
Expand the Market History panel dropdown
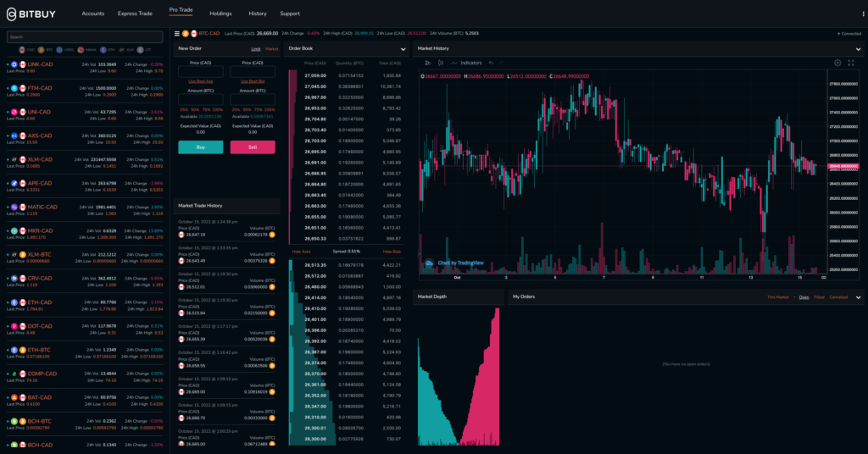pyautogui.click(x=859, y=49)
